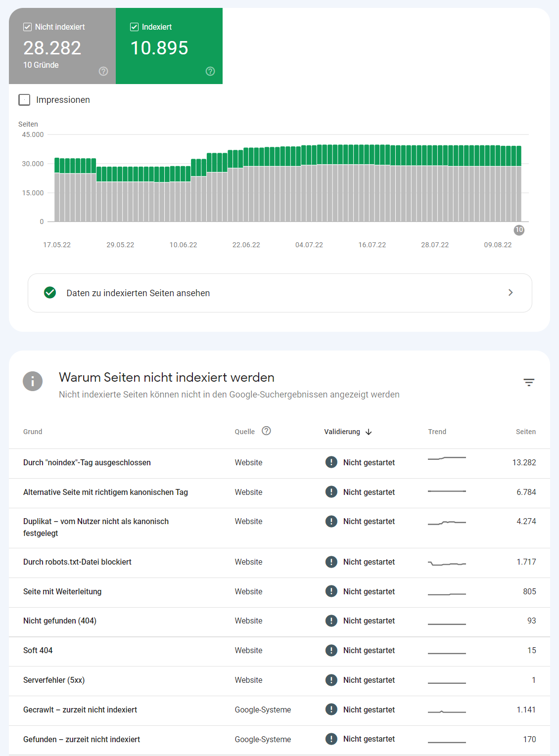Sort the table by the Seiten column
Viewport: 559px width, 756px height.
(526, 432)
